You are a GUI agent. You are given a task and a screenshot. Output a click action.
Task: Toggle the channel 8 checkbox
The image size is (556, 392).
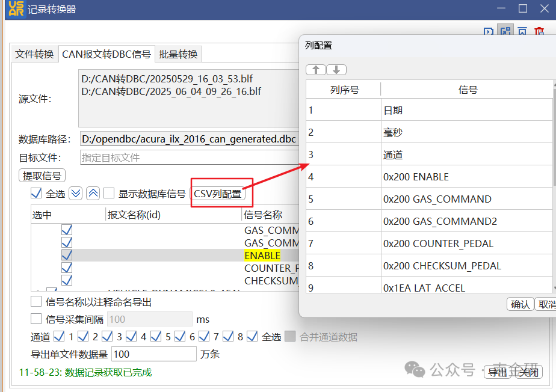tap(228, 336)
